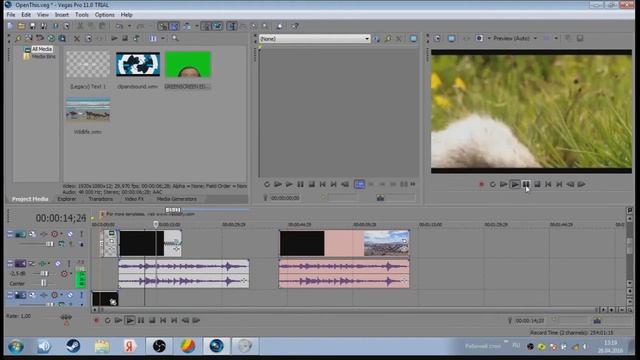Select the Zoom Edit tool magnifier
Image resolution: width=640 pixels, height=360 pixels.
[265, 26]
